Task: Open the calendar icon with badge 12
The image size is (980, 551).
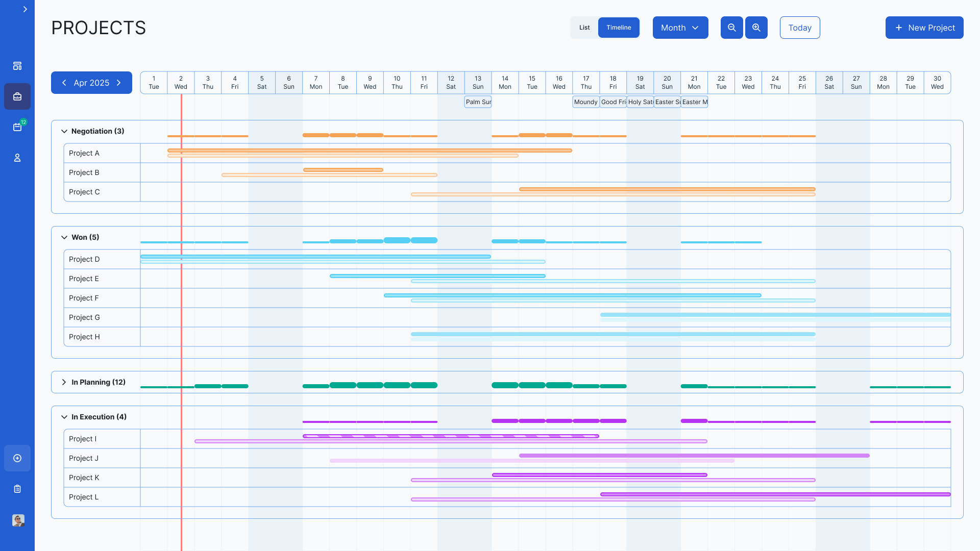Action: 17,127
